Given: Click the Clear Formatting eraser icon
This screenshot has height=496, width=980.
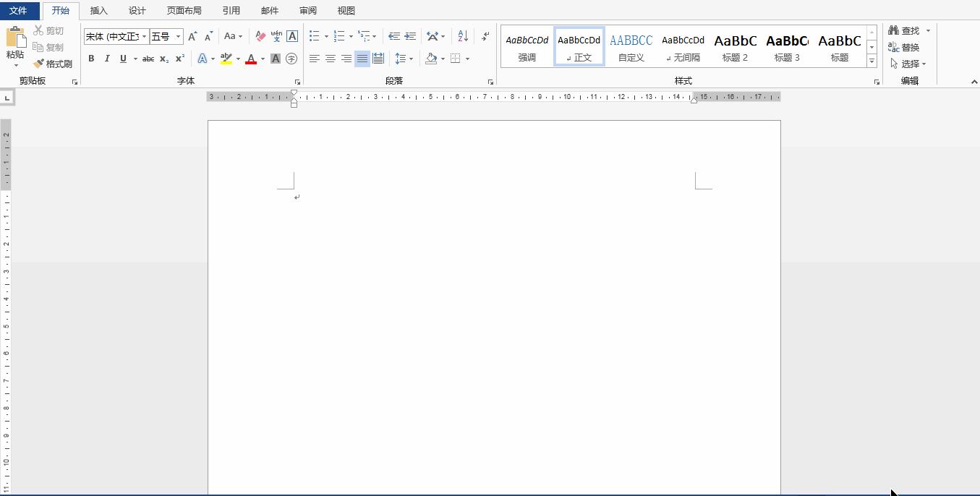Looking at the screenshot, I should coord(260,36).
